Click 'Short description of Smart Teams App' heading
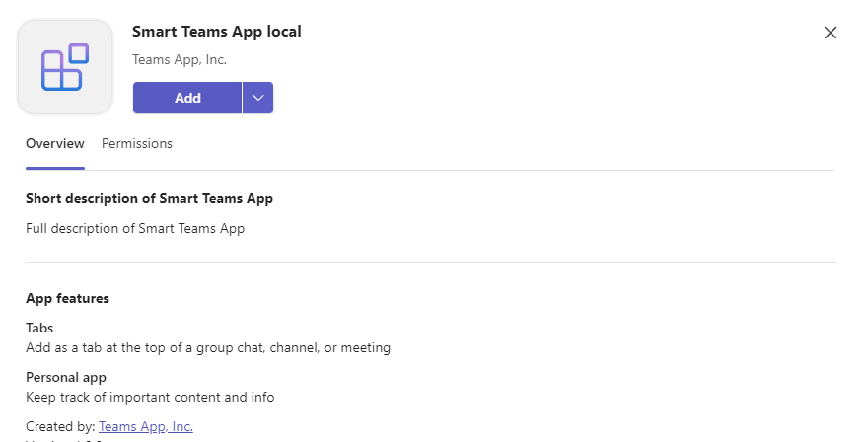The image size is (868, 442). click(x=149, y=199)
